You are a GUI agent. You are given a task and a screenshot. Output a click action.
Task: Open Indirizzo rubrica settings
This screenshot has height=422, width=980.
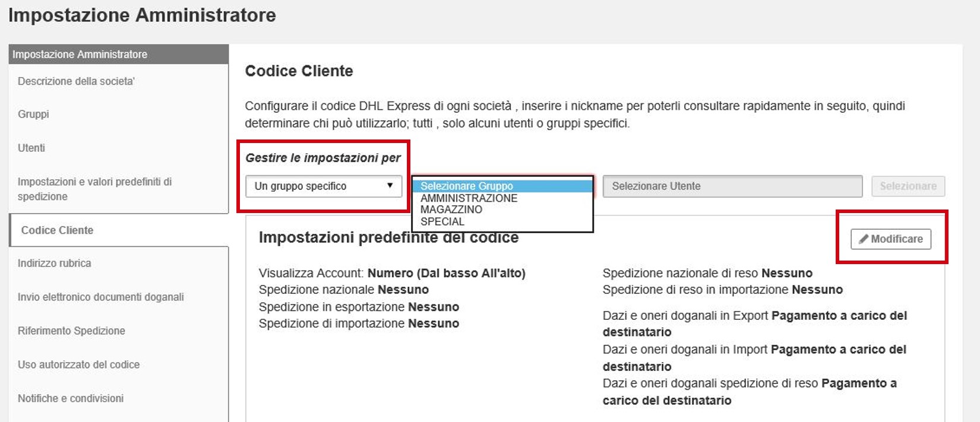54,263
